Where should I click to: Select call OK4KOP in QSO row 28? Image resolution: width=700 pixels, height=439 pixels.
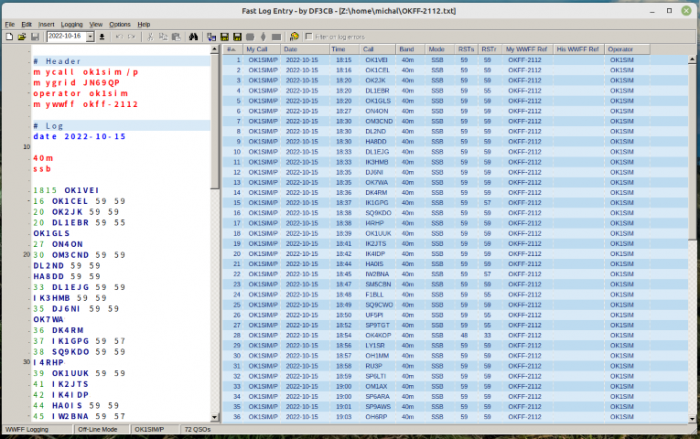click(x=378, y=335)
